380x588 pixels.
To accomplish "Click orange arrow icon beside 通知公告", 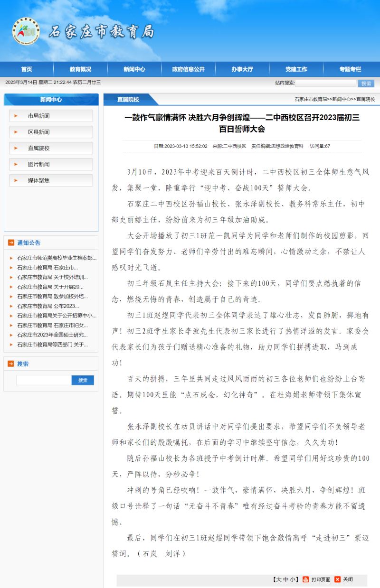I will [x=11, y=243].
